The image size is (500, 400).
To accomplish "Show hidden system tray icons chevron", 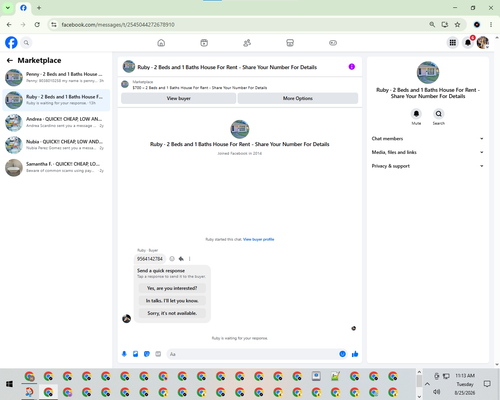I will [x=427, y=384].
